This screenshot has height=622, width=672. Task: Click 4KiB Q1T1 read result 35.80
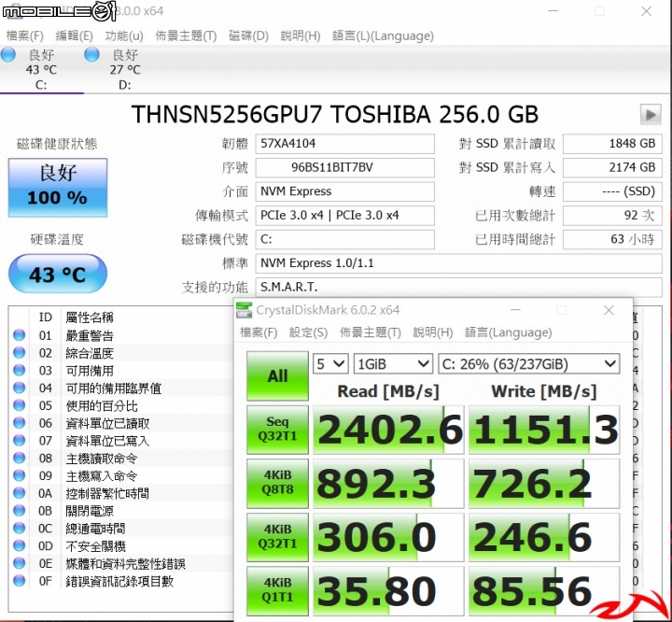click(x=388, y=590)
